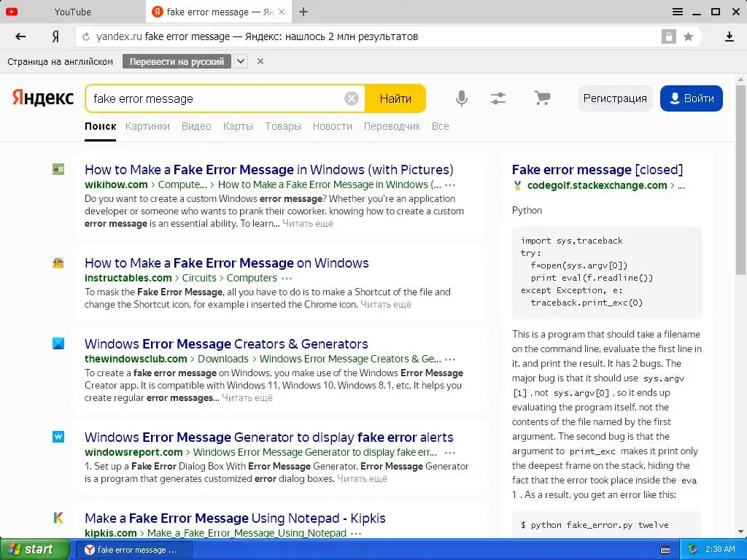The image size is (747, 560).
Task: Switch to the YouTube tab
Action: click(x=72, y=12)
